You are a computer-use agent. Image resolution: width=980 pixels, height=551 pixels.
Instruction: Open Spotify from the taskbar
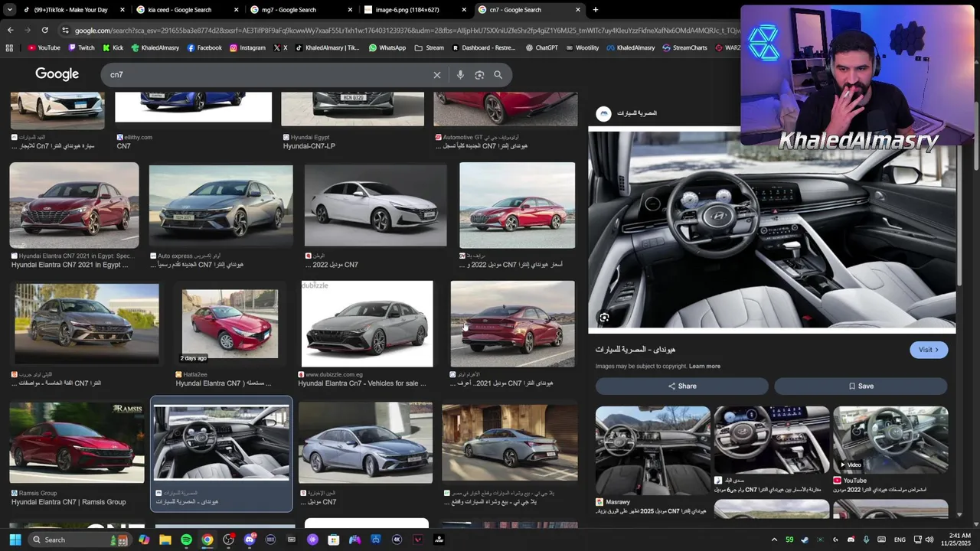tap(186, 540)
